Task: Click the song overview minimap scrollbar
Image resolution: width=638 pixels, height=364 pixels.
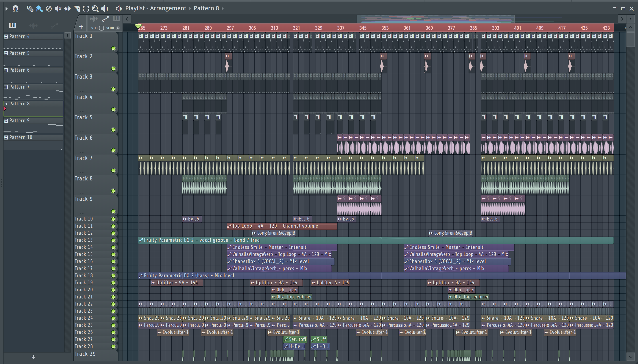Action: (x=436, y=19)
